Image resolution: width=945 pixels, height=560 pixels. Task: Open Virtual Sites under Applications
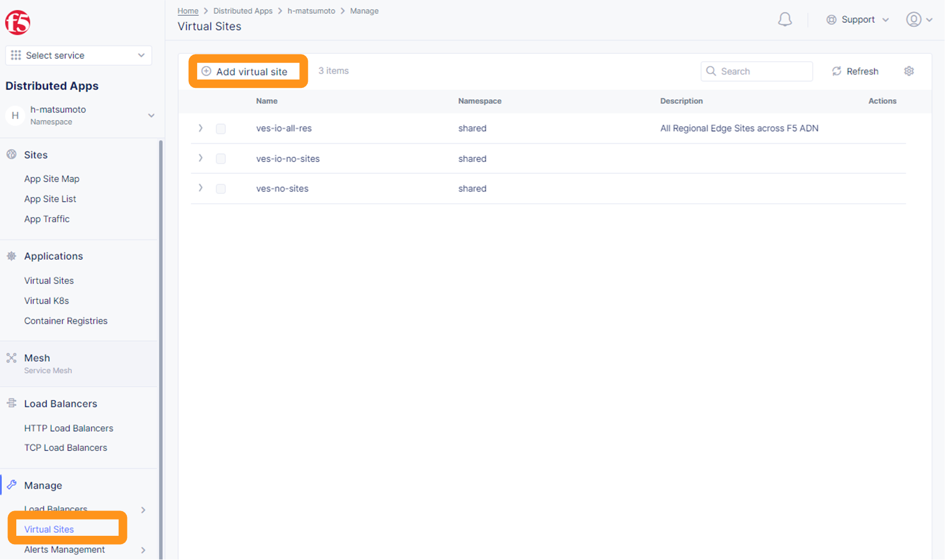click(x=49, y=280)
